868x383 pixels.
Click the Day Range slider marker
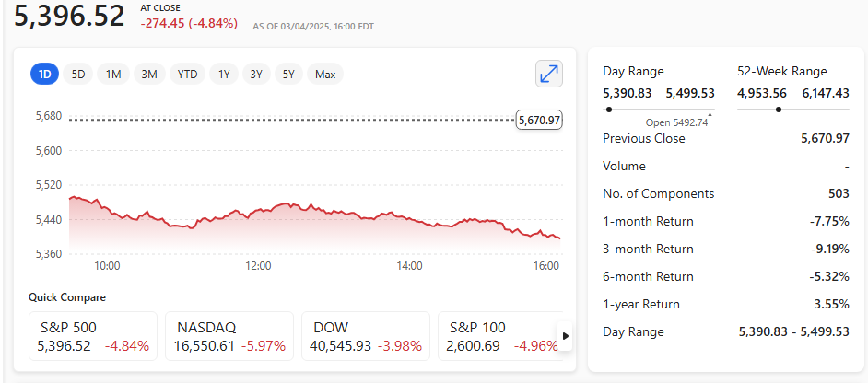(x=609, y=110)
